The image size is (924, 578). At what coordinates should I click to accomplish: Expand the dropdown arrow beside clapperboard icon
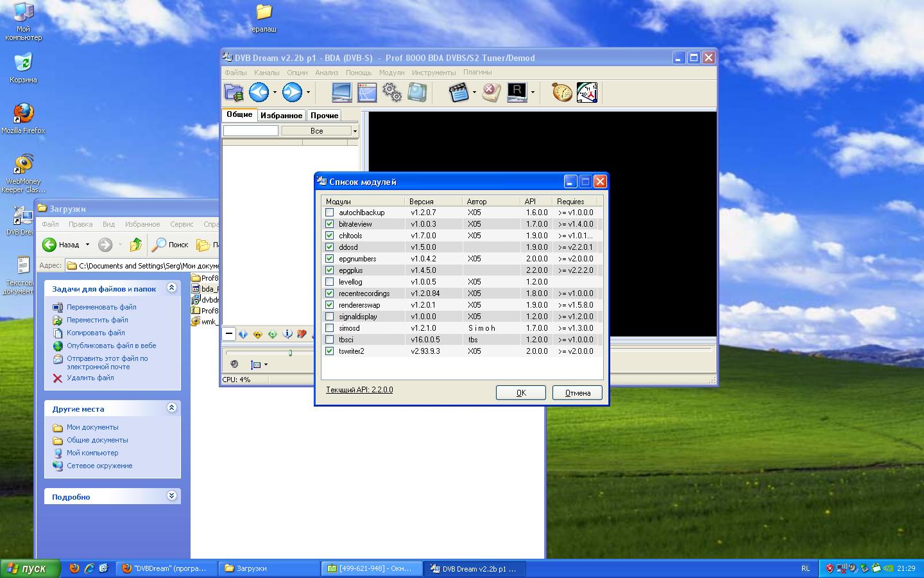click(474, 92)
